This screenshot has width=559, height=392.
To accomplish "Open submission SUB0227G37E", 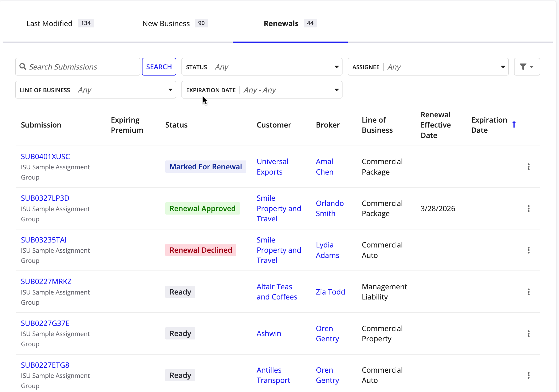I will 45,323.
